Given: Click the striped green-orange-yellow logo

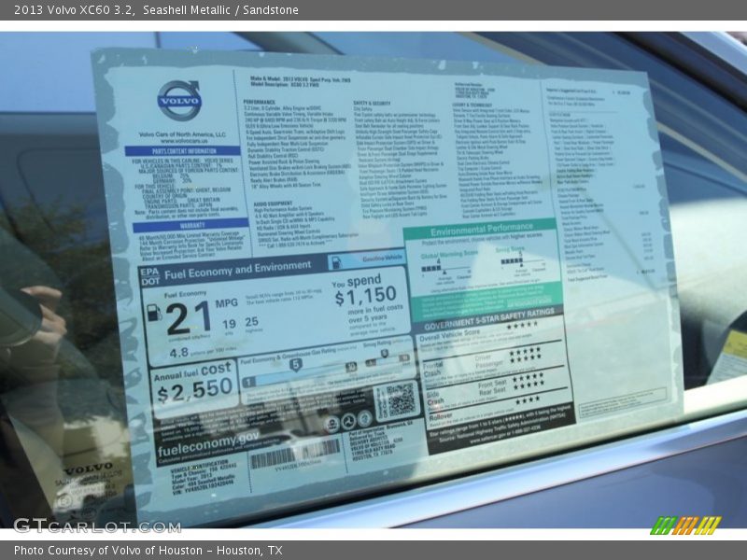Looking at the screenshot, I should (685, 525).
